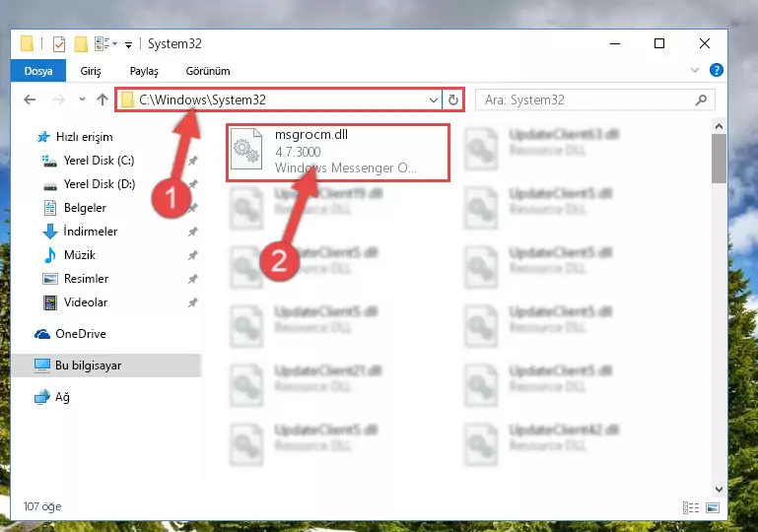Select Hızlı erişim in navigation pane
The height and width of the screenshot is (532, 758).
(x=84, y=137)
